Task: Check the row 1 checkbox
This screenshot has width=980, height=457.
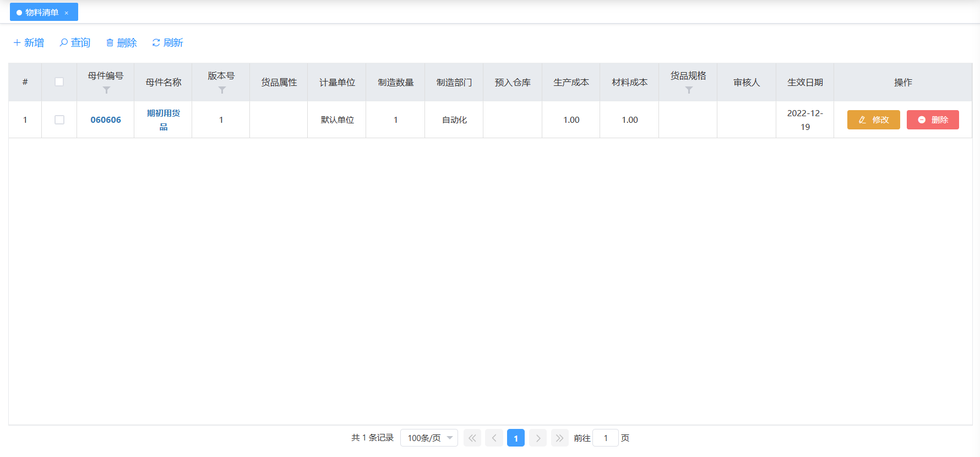Action: pos(59,120)
